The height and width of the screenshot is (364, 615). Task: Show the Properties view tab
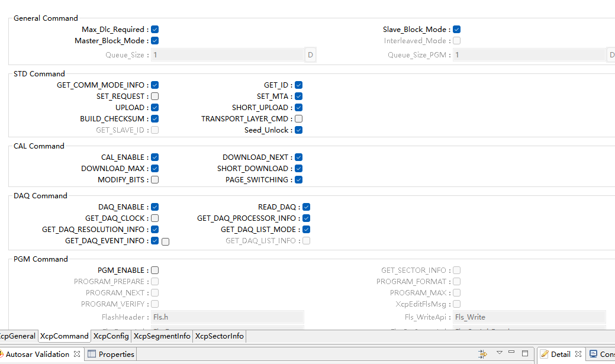pyautogui.click(x=111, y=355)
